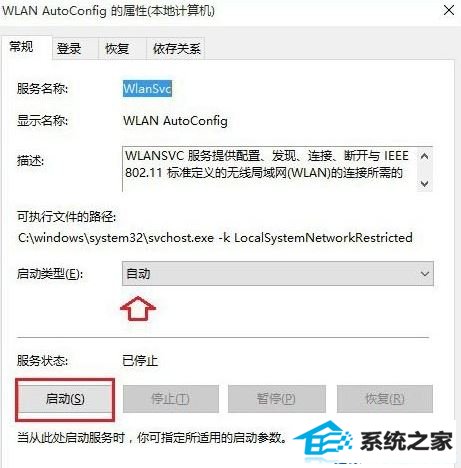Click the 已停止 service status text
This screenshot has width=461, height=468.
140,361
